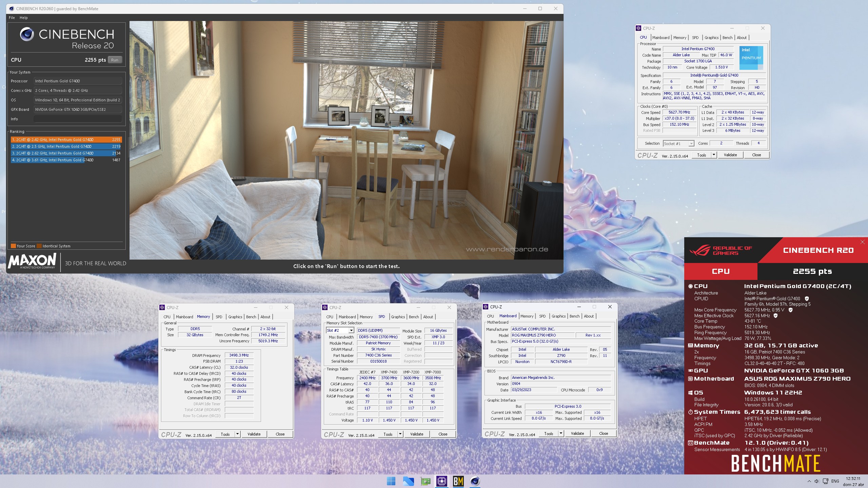
Task: Open the Socket #1 selection dropdown
Action: coord(678,144)
